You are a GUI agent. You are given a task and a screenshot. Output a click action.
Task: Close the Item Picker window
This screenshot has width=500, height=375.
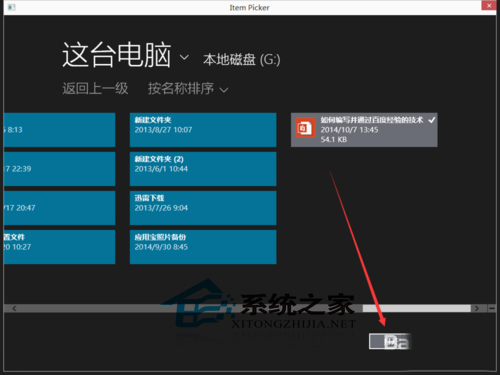click(x=489, y=6)
